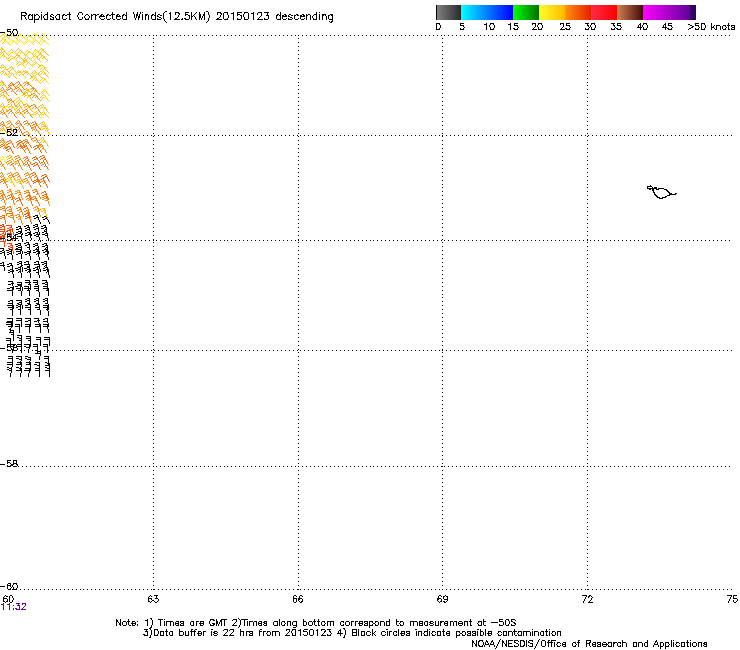Viewport: 740px width, 650px height.
Task: Click the cyan 5-10 knots legend color
Action: click(x=474, y=12)
